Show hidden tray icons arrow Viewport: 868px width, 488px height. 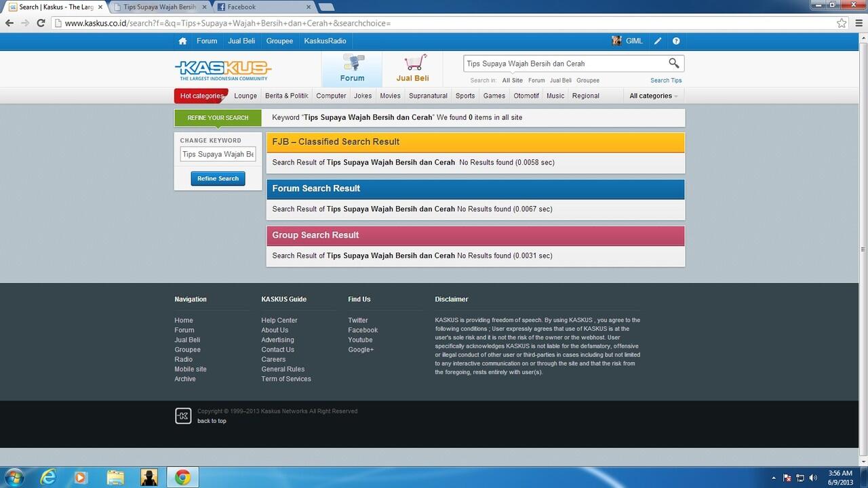(774, 478)
